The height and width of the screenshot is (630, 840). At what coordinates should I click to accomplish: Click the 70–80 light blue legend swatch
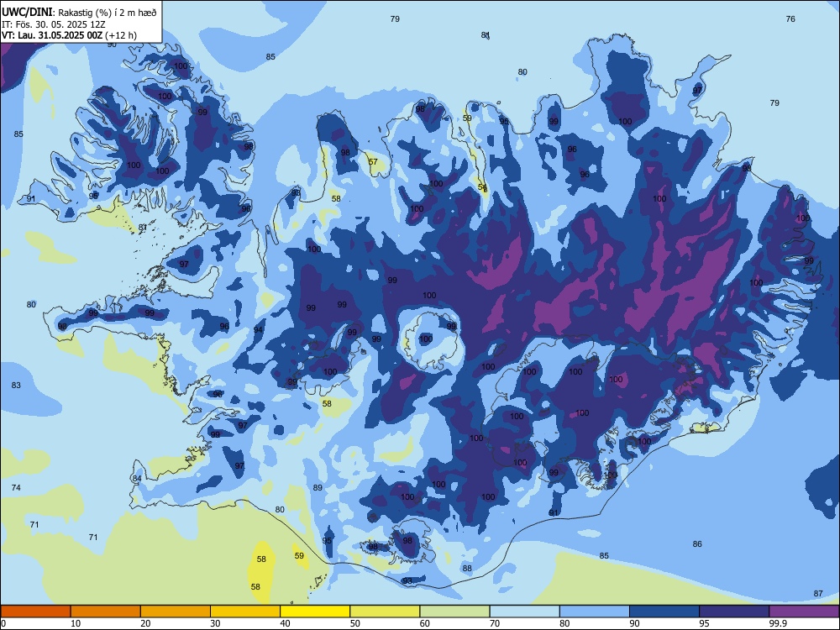[x=525, y=612]
